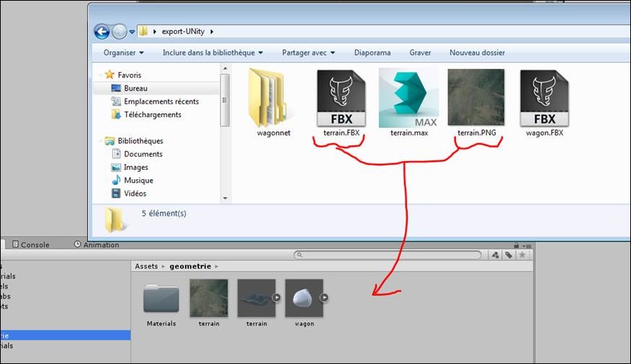Click the Nouveau dossier button

(478, 53)
